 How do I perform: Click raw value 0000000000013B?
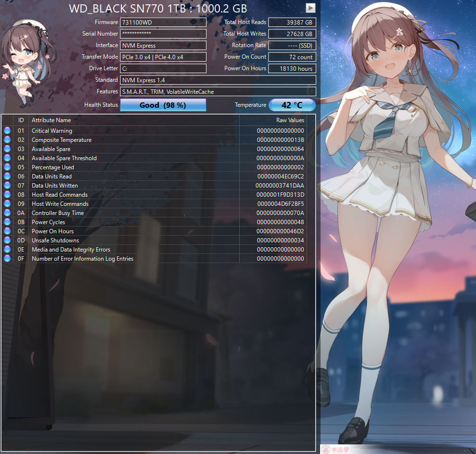[x=281, y=140]
